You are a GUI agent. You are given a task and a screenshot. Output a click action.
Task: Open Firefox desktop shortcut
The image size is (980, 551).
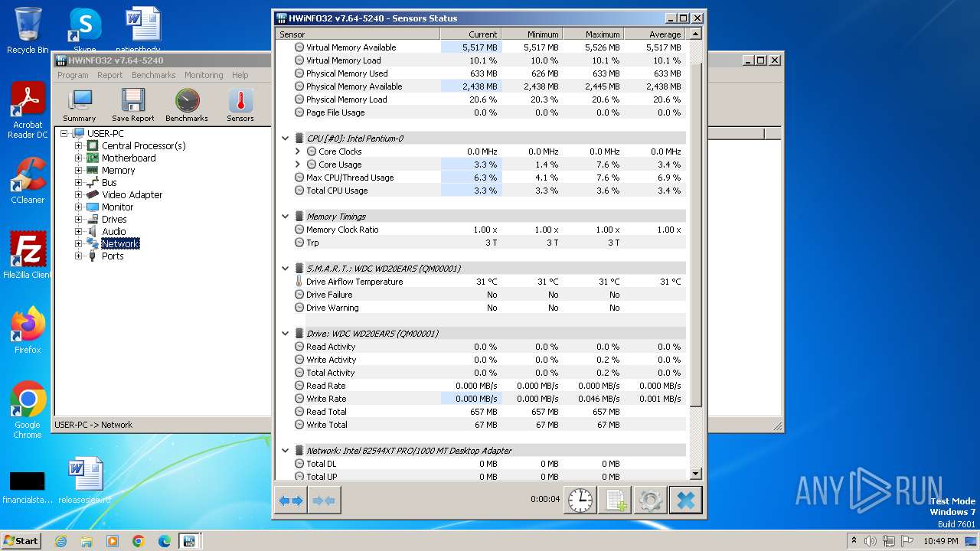(x=28, y=331)
